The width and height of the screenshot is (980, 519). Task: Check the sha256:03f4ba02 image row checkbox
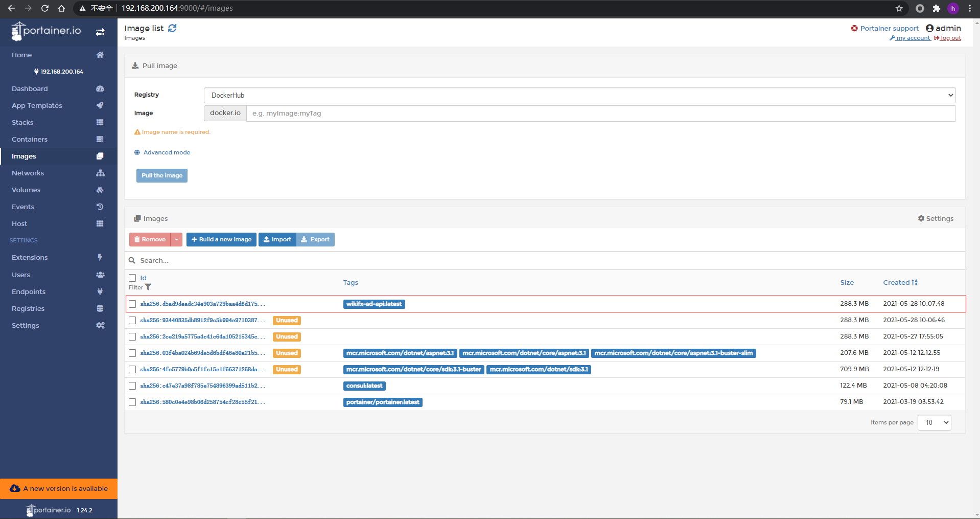tap(132, 353)
